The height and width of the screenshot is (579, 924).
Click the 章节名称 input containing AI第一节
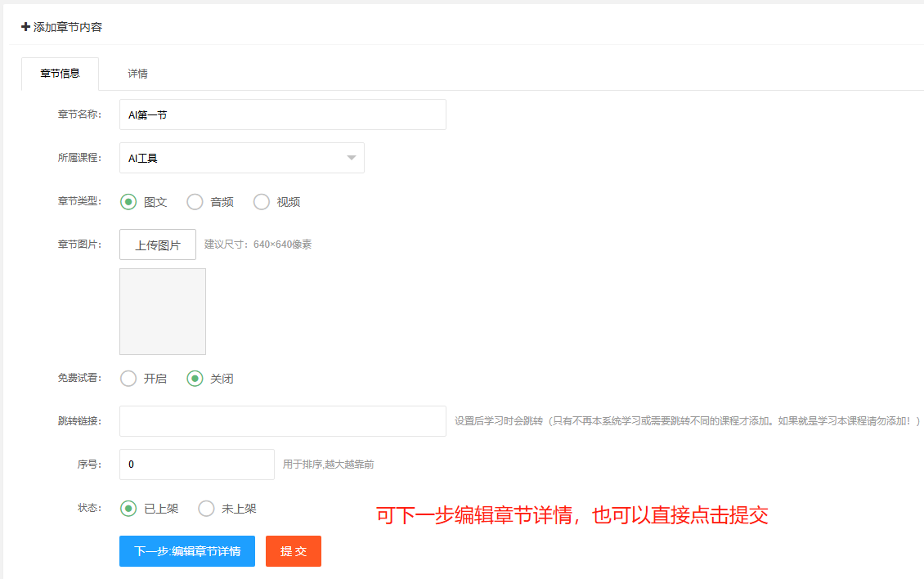tap(282, 115)
